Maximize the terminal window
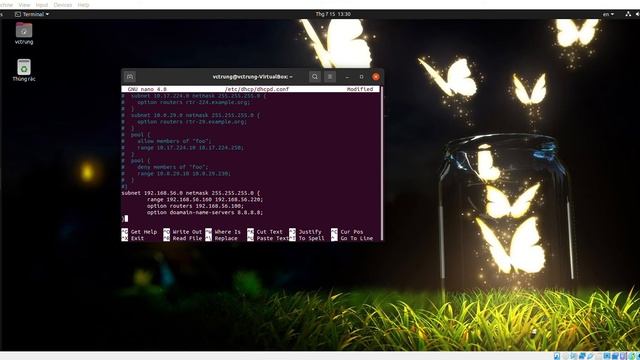This screenshot has width=640, height=360. coord(361,77)
